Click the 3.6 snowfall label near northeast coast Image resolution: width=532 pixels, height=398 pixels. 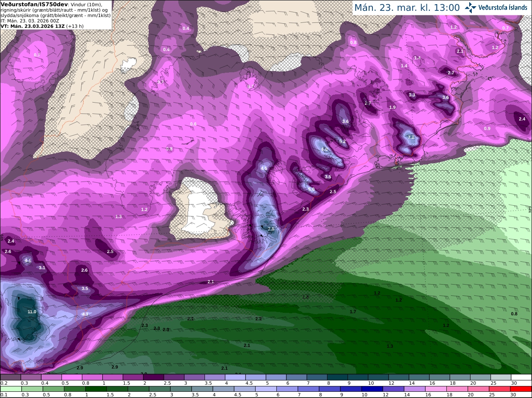[446, 98]
